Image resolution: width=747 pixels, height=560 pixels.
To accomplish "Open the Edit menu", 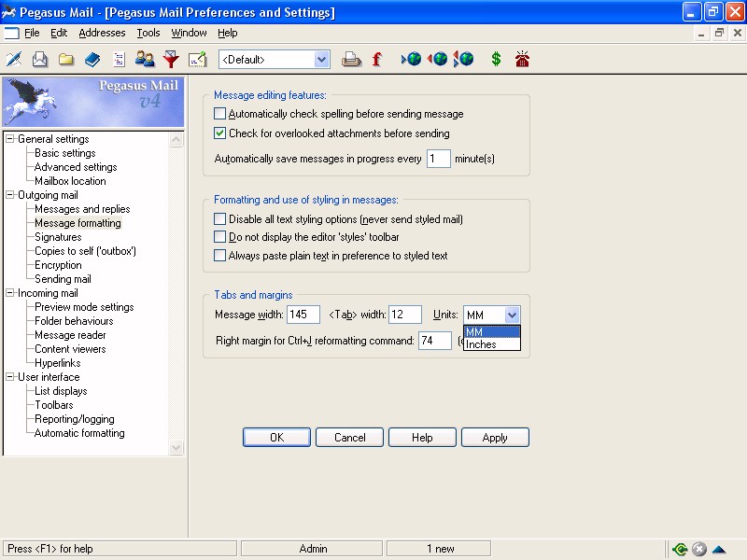I will click(x=59, y=33).
